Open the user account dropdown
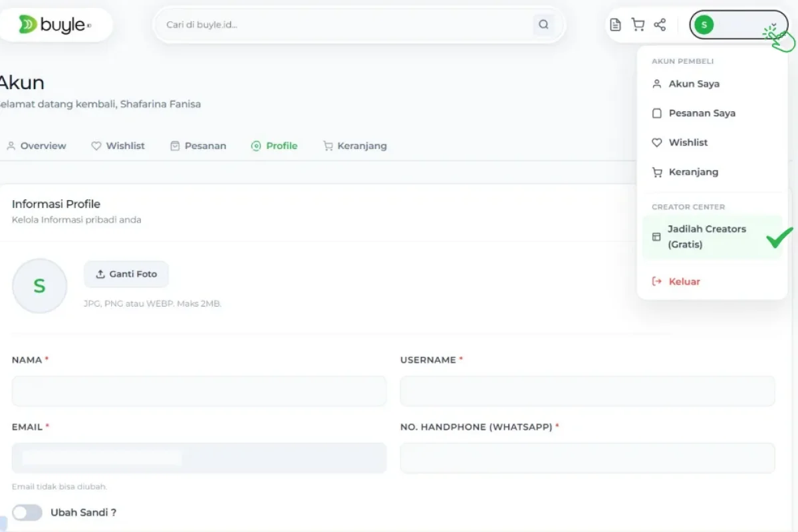Image resolution: width=798 pixels, height=532 pixels. [x=738, y=25]
